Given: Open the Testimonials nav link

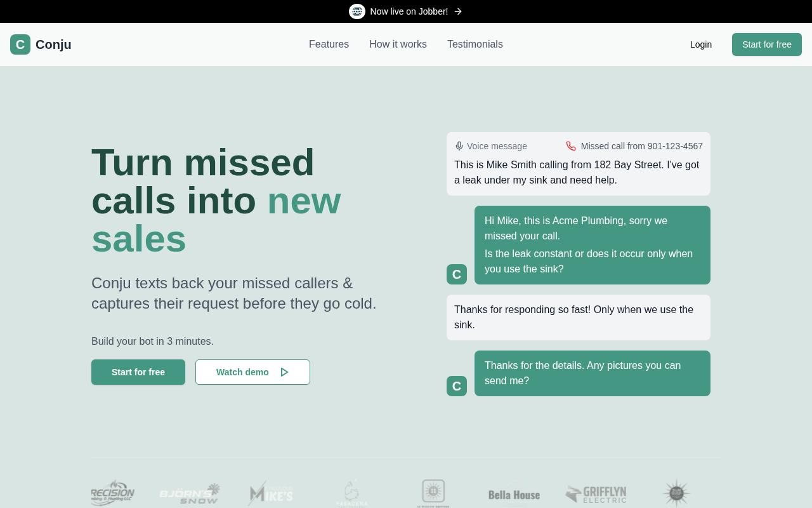Looking at the screenshot, I should (x=475, y=44).
